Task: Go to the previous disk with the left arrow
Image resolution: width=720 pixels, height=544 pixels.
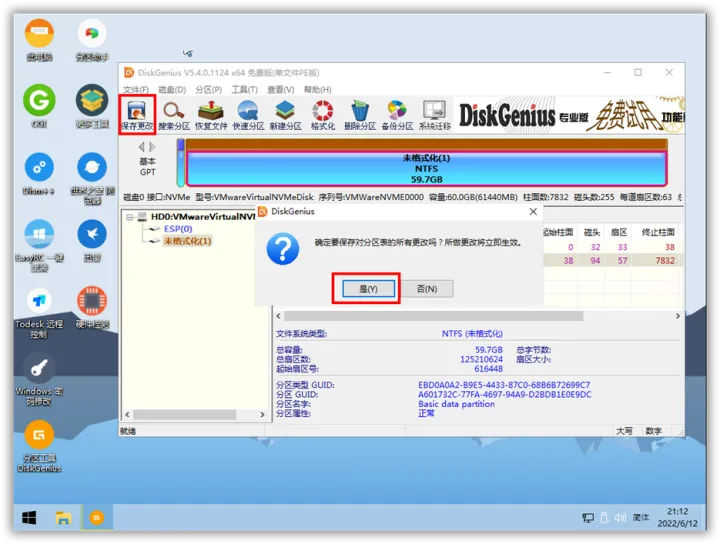Action: click(x=142, y=146)
